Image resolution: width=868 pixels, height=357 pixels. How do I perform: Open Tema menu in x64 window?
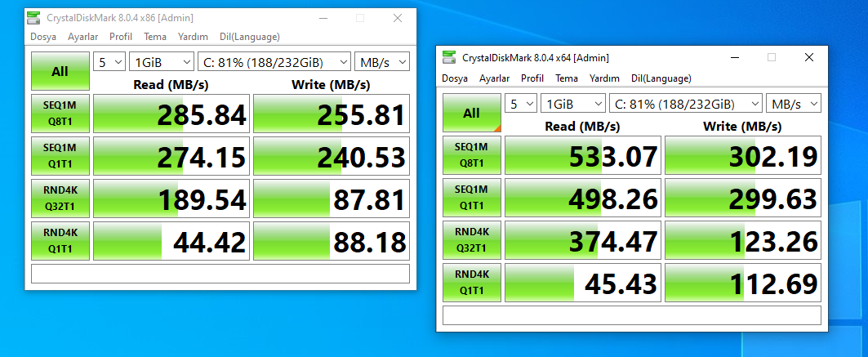pyautogui.click(x=567, y=78)
